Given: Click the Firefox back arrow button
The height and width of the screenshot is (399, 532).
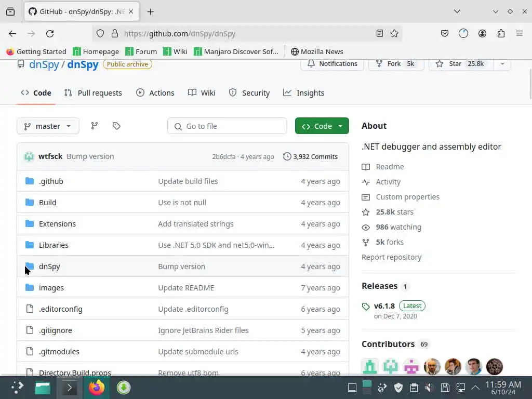Looking at the screenshot, I should 12,34.
